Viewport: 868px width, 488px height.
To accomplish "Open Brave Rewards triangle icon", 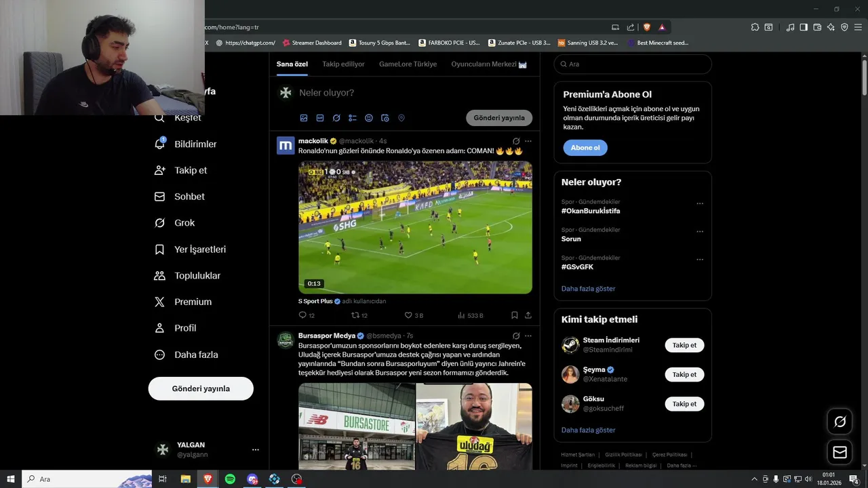I will click(662, 27).
